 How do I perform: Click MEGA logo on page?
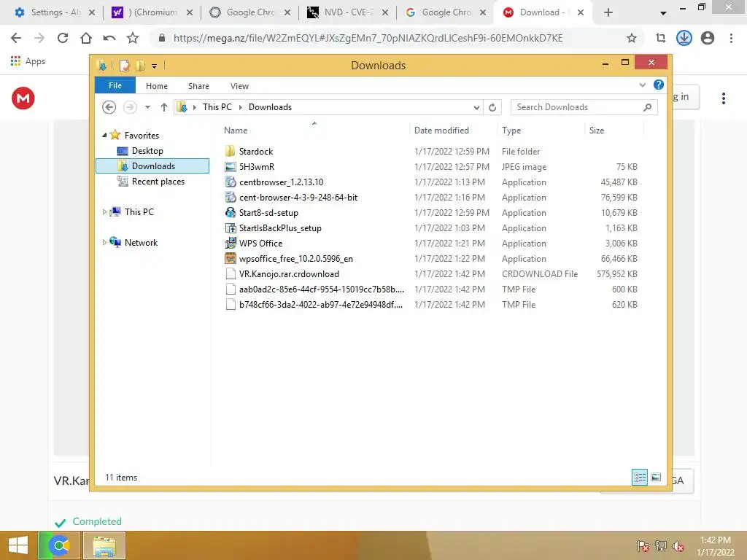pos(23,98)
